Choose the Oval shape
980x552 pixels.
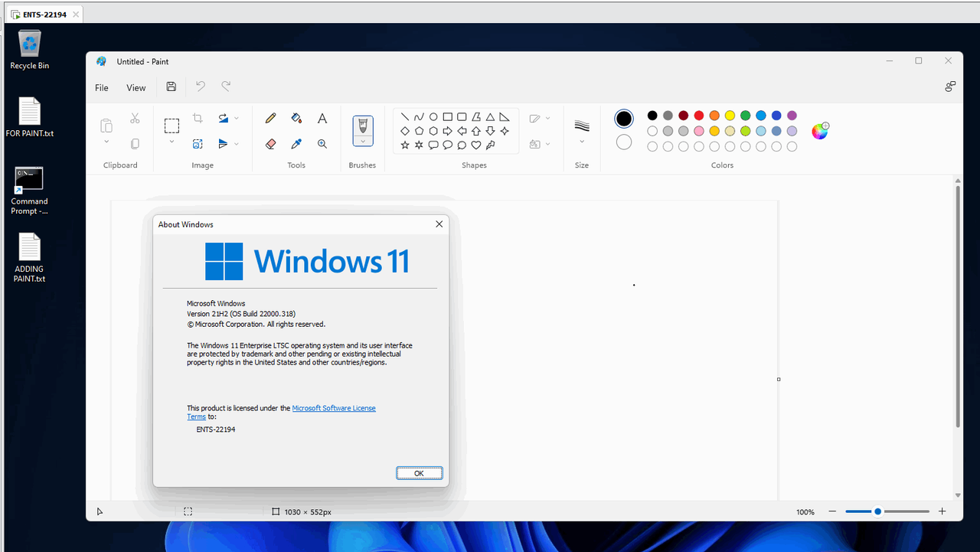[x=433, y=117]
